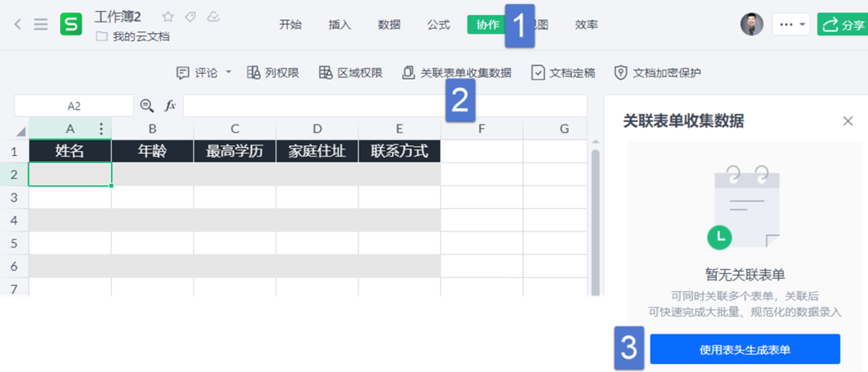Image resolution: width=868 pixels, height=372 pixels.
Task: Switch to the 数据 tab
Action: (x=389, y=24)
